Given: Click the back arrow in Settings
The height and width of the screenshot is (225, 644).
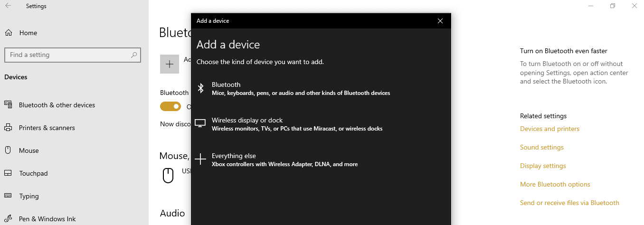Looking at the screenshot, I should tap(8, 6).
